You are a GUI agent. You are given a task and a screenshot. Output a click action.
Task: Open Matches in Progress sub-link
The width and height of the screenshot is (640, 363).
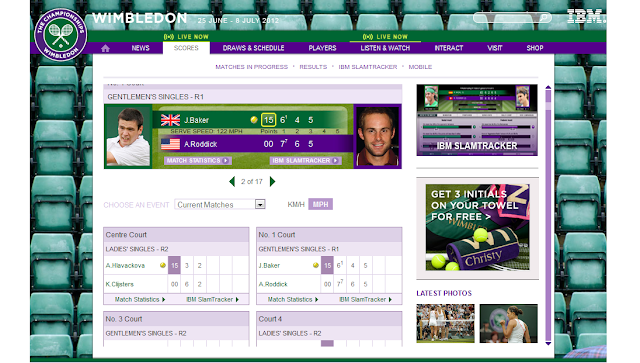[x=251, y=67]
